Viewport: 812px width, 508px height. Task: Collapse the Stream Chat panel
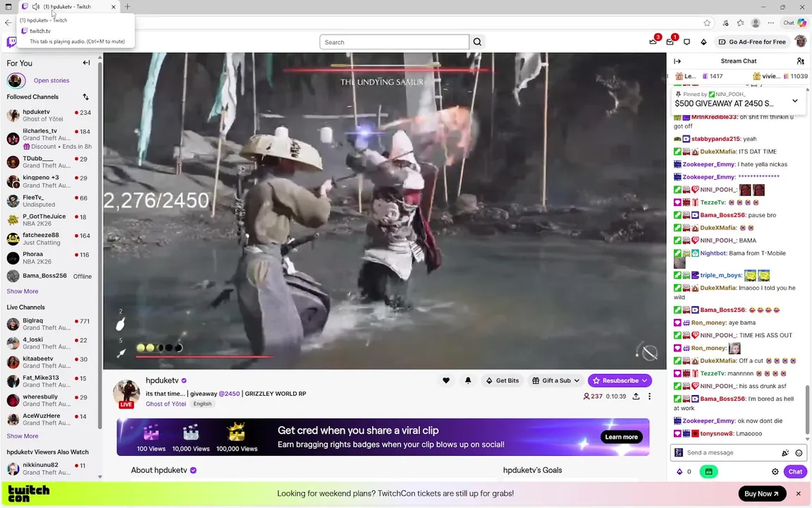pos(677,61)
